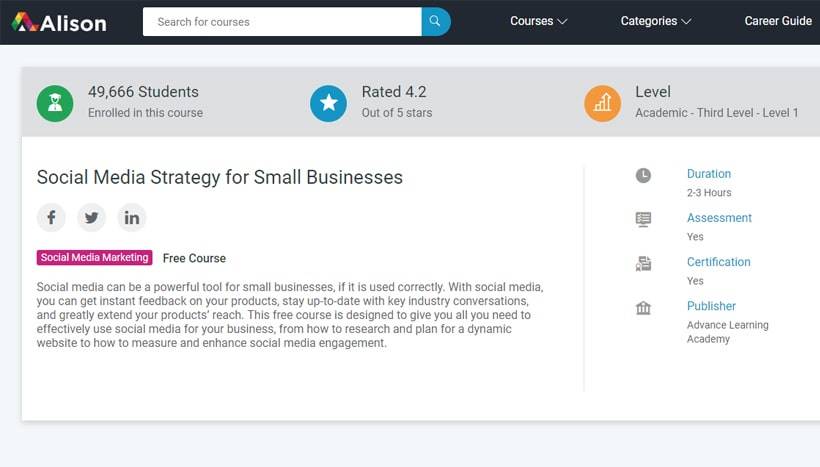Click the Certification icon
This screenshot has width=820, height=467.
point(643,263)
